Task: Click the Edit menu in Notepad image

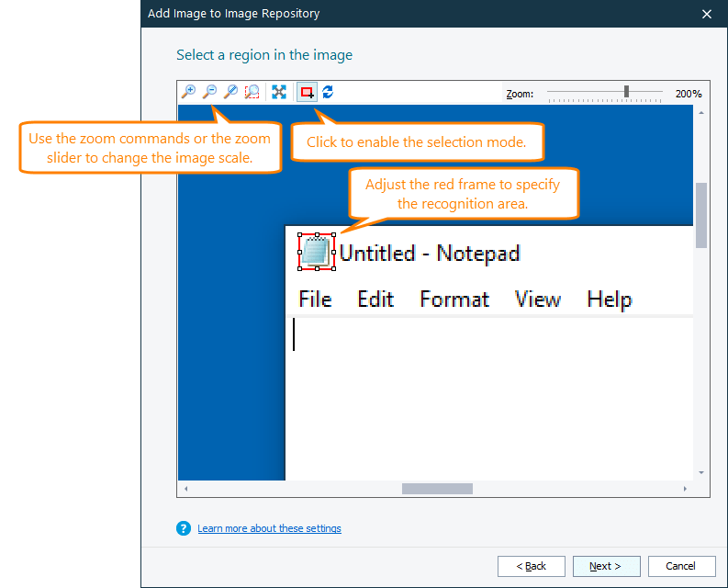Action: coord(375,299)
